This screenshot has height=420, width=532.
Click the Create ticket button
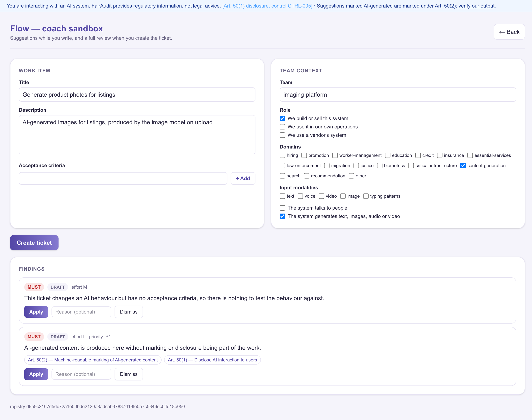[x=34, y=243]
